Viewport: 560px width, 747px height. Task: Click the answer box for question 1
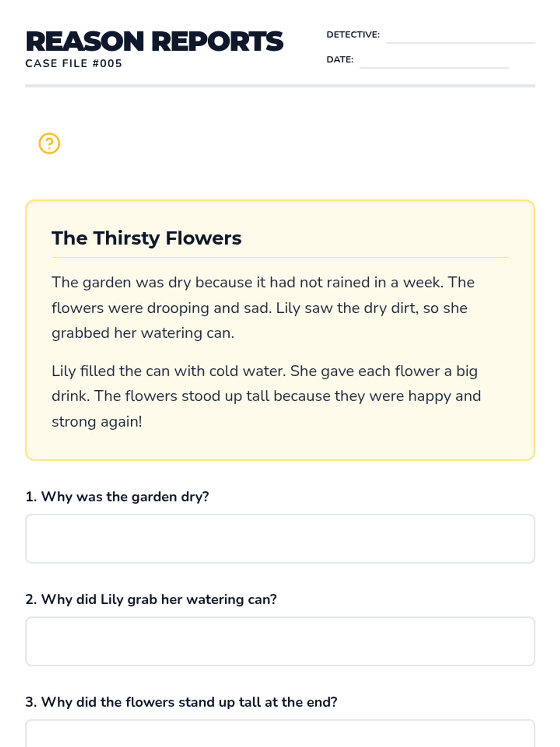tap(280, 539)
